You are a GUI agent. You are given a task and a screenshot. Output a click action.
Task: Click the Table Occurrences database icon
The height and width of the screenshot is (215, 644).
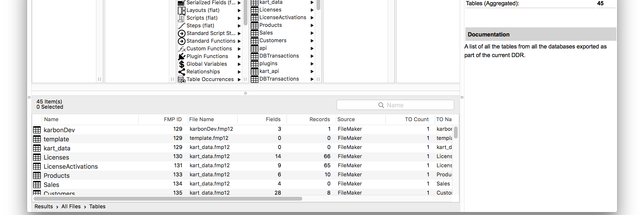point(181,80)
